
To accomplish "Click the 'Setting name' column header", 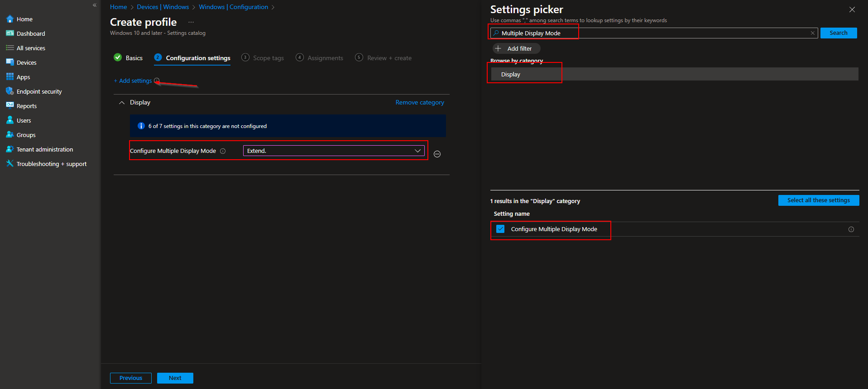I will pos(512,214).
